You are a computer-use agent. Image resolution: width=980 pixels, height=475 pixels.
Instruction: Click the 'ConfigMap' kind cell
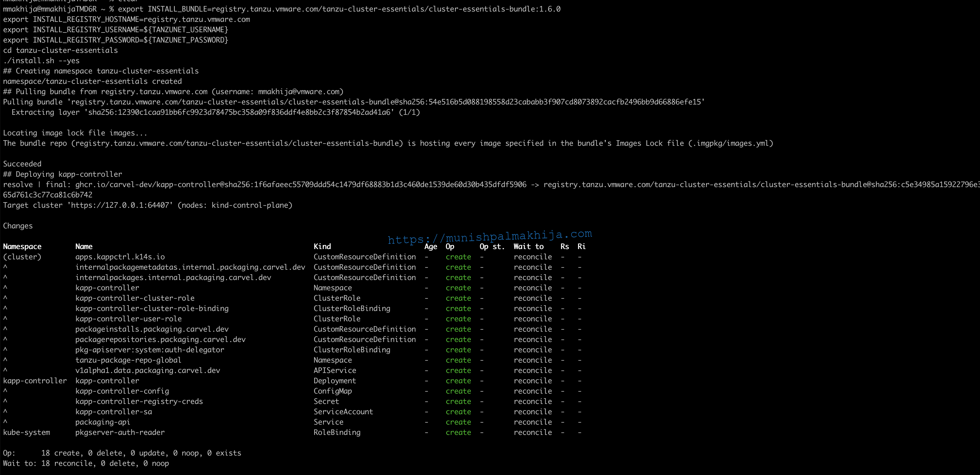tap(333, 391)
